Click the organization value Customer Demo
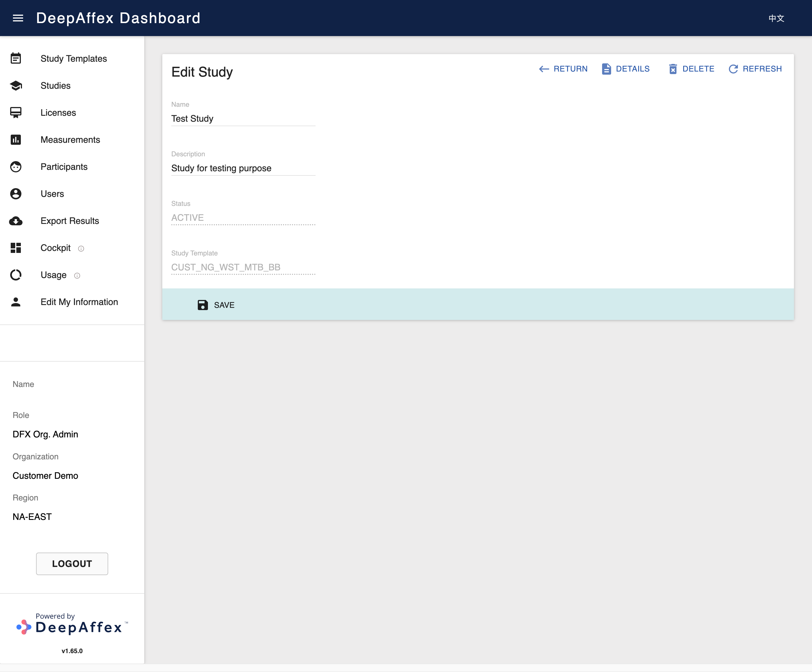The width and height of the screenshot is (812, 672). (45, 475)
